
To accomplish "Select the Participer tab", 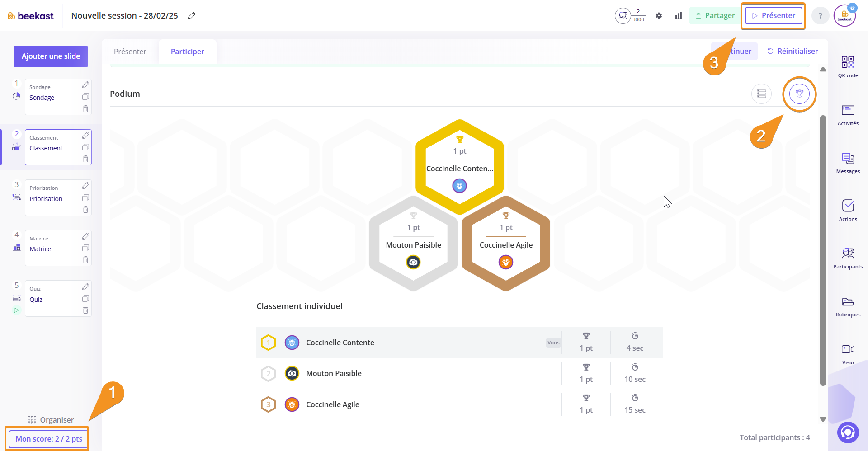I will (187, 52).
